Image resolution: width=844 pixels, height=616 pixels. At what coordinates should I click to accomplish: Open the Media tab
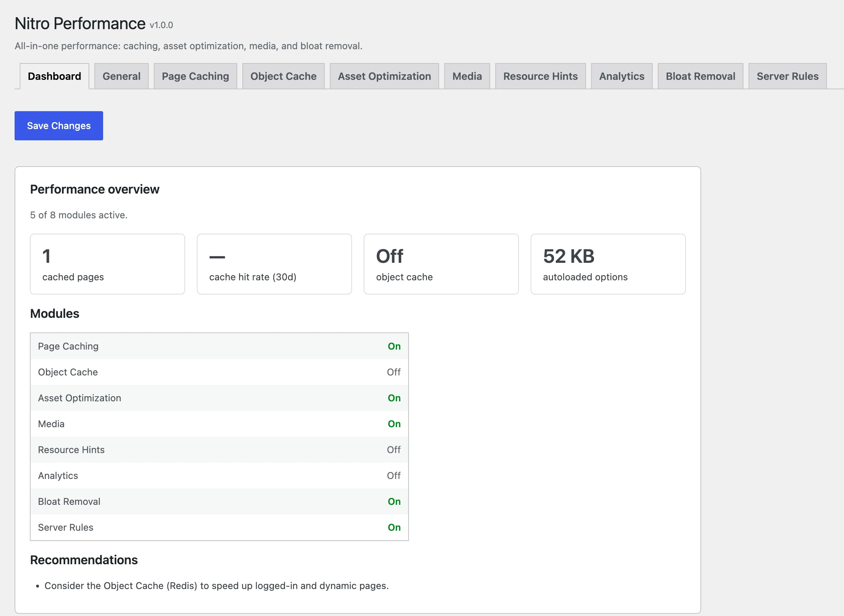467,76
